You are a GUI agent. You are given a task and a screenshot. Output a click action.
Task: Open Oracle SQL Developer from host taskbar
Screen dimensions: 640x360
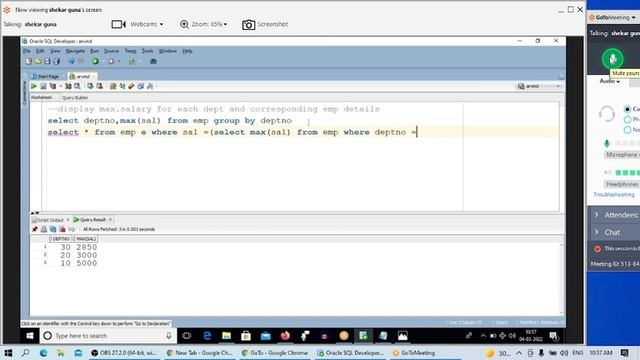coord(351,353)
